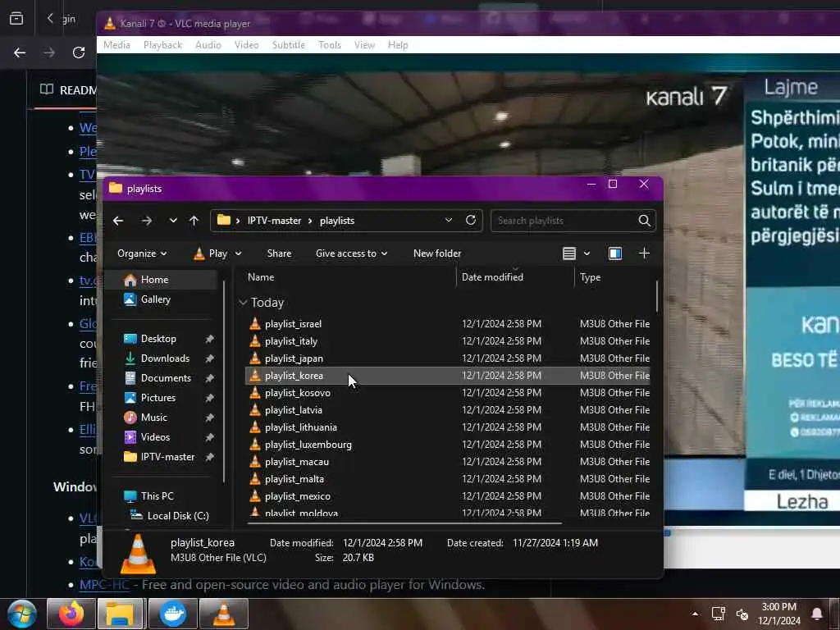The width and height of the screenshot is (840, 630).
Task: Select playlist_luxembourg file
Action: point(447,444)
